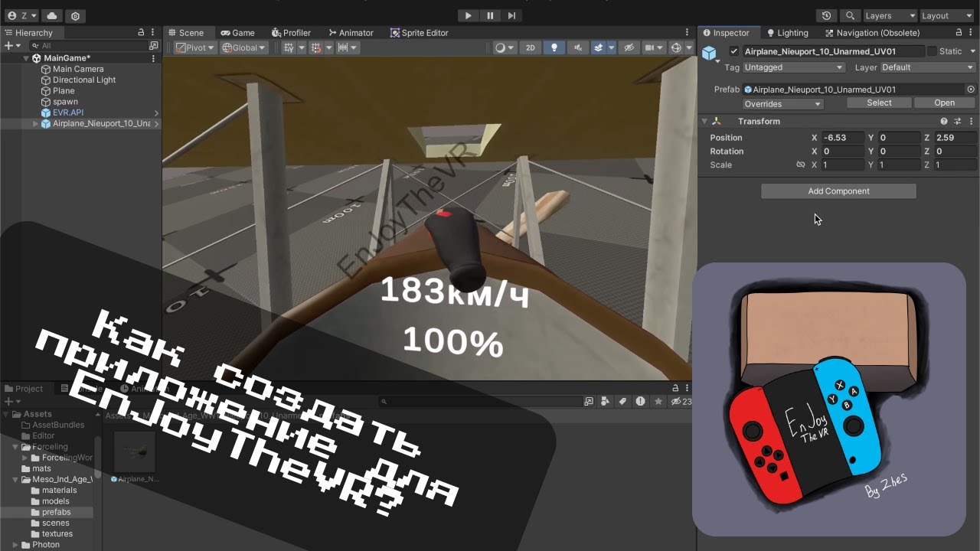Switch to the Scene tab
The image size is (980, 551).
(x=185, y=33)
